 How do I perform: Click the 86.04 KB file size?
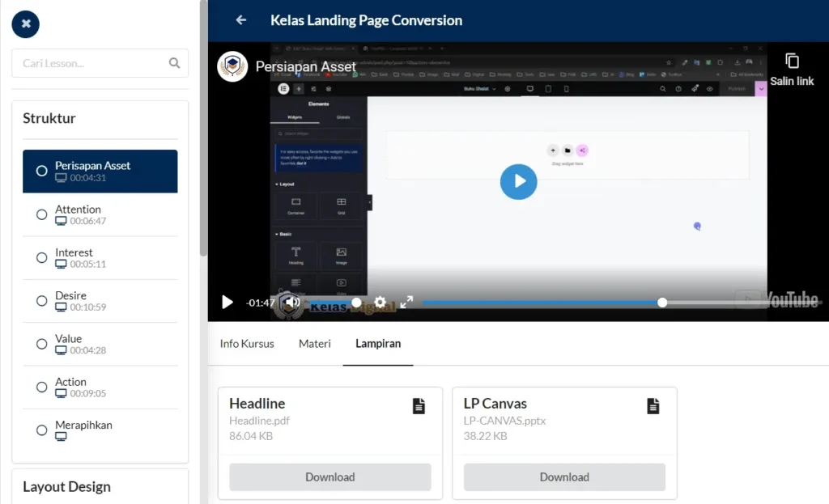(x=251, y=436)
